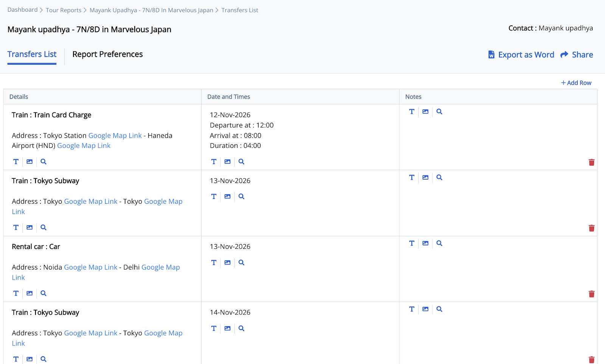Insert image under Rental car date
The width and height of the screenshot is (605, 364).
228,263
